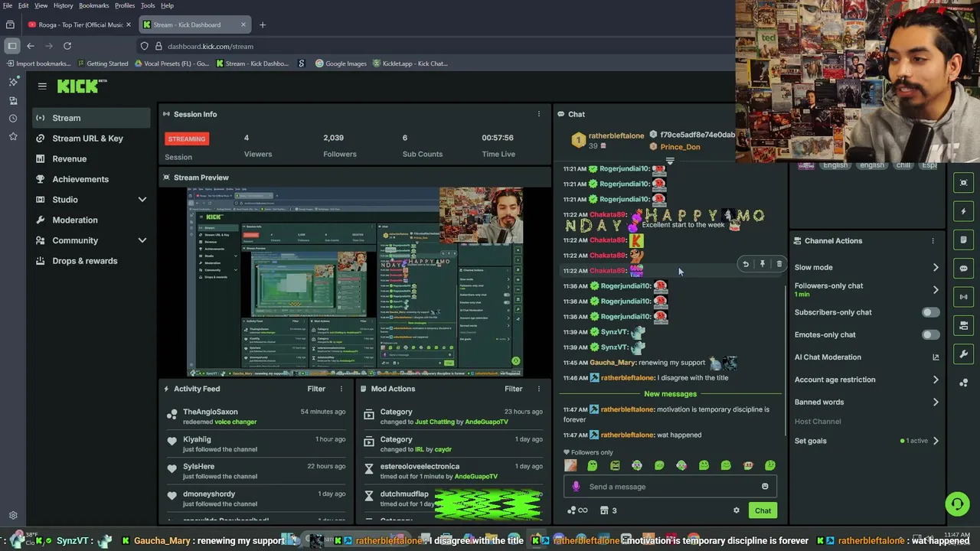Expand the Community submenu chevron

(142, 240)
